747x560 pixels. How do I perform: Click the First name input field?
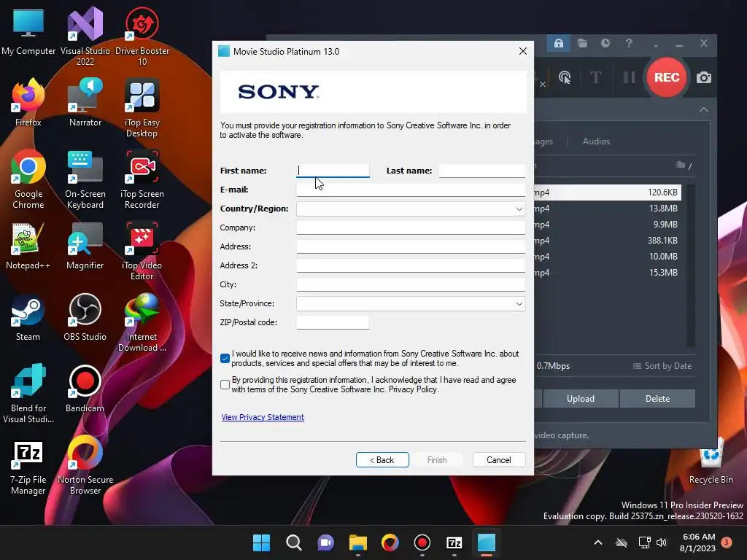(333, 171)
